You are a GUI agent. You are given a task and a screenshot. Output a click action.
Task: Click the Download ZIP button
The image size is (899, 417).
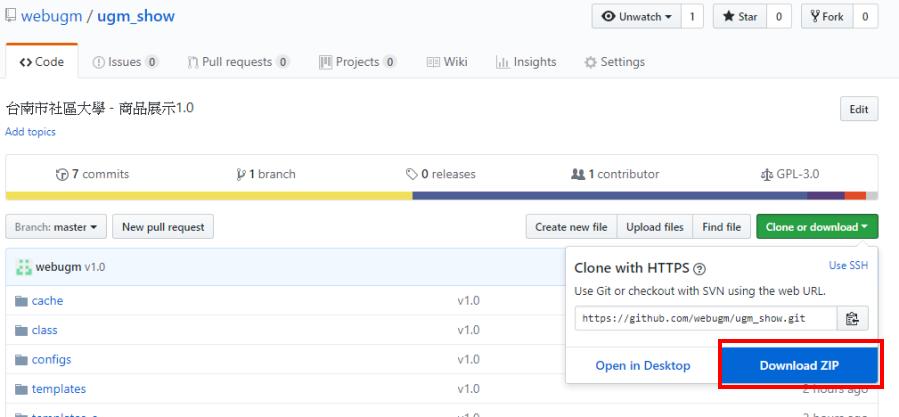(799, 365)
